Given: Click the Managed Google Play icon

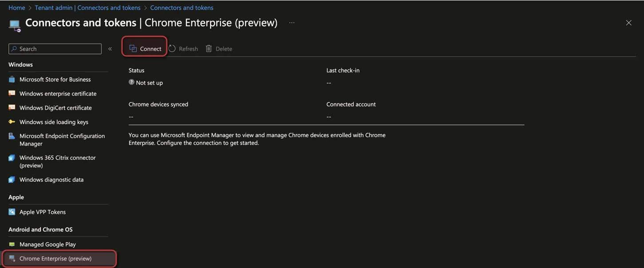Looking at the screenshot, I should tap(12, 244).
